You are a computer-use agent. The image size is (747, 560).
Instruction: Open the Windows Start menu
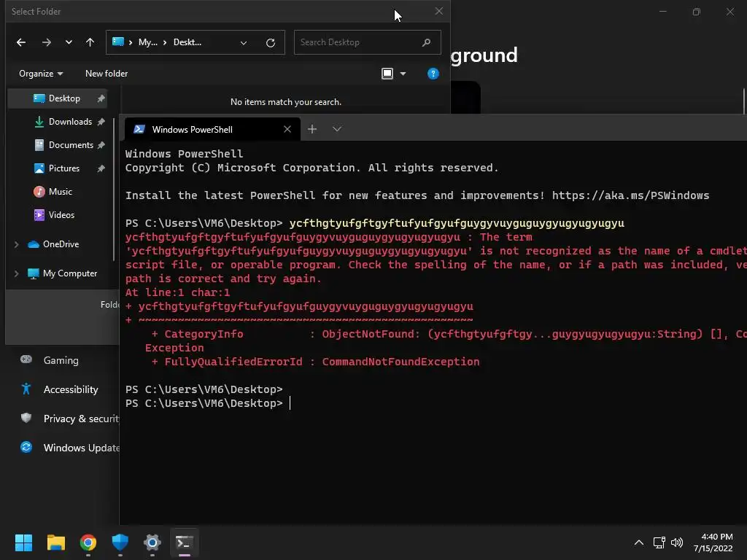[x=23, y=542]
